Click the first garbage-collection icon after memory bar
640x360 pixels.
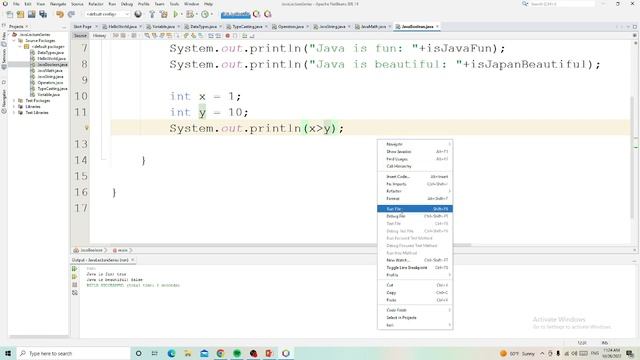pos(257,14)
